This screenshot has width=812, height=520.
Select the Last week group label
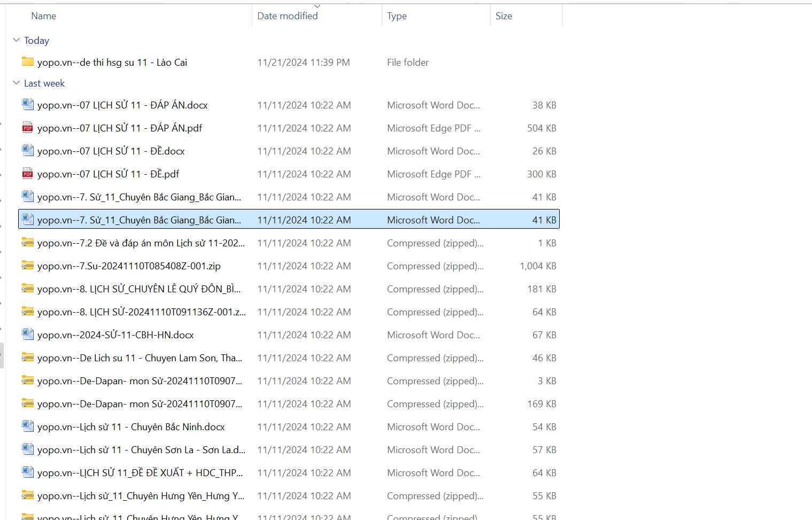click(44, 83)
